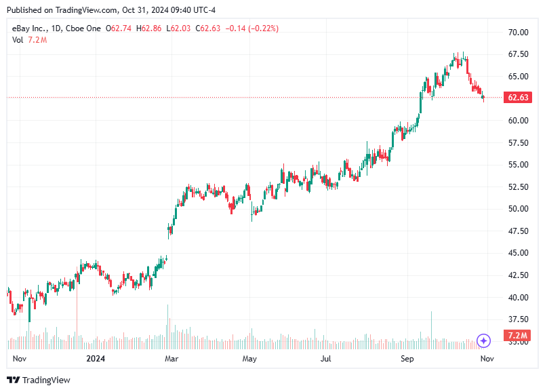The height and width of the screenshot is (392, 545).
Task: Click the red 7.2M volume label
Action: (x=518, y=334)
